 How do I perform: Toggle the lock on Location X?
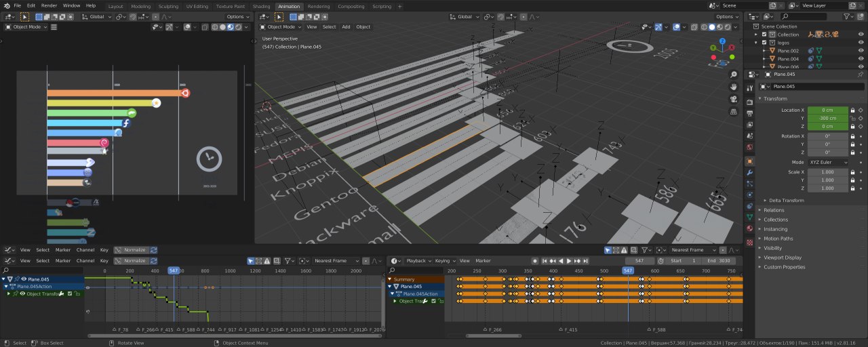[x=852, y=110]
